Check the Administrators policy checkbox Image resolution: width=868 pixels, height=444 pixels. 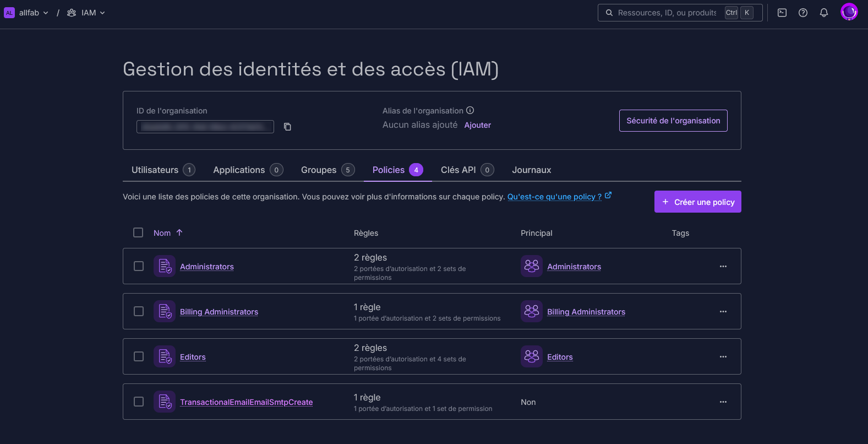(x=139, y=266)
